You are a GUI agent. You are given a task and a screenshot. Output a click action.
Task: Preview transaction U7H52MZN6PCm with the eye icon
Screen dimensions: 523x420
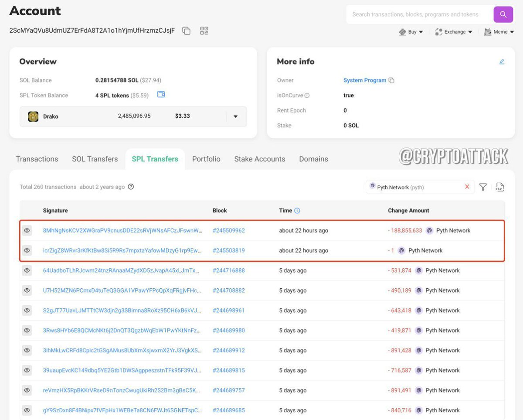click(27, 290)
